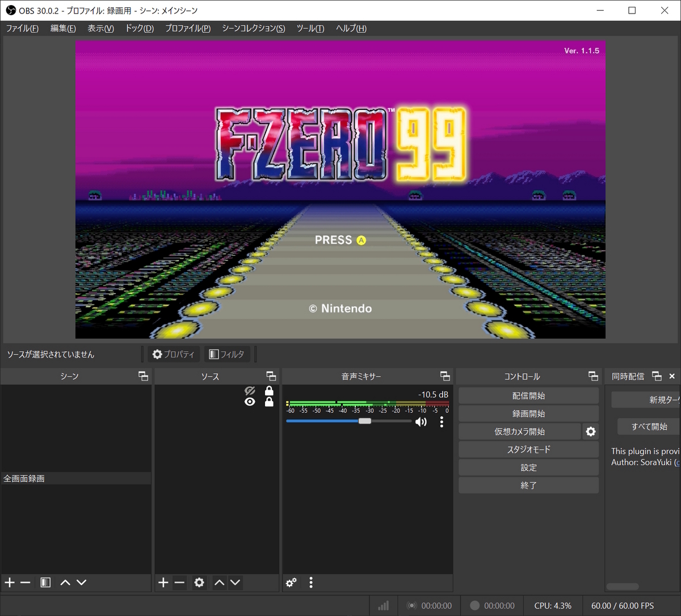The height and width of the screenshot is (616, 681).
Task: Float the シーン dock panel
Action: [144, 376]
